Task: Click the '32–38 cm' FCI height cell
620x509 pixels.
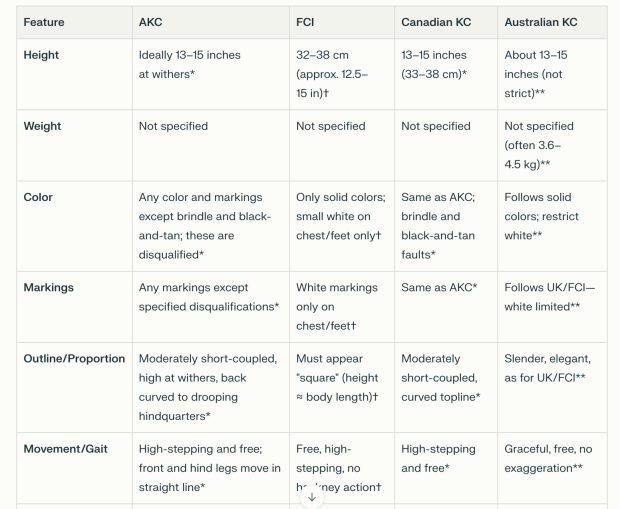Action: (x=332, y=74)
